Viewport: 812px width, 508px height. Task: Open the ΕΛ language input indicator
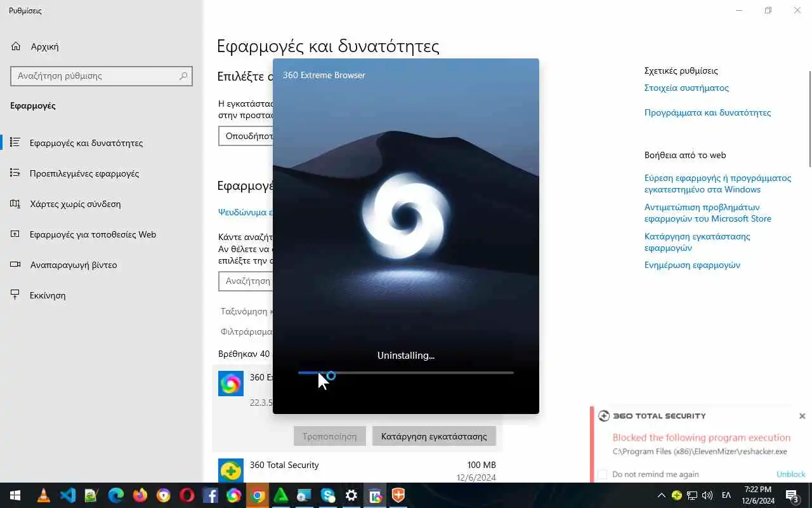click(x=726, y=495)
